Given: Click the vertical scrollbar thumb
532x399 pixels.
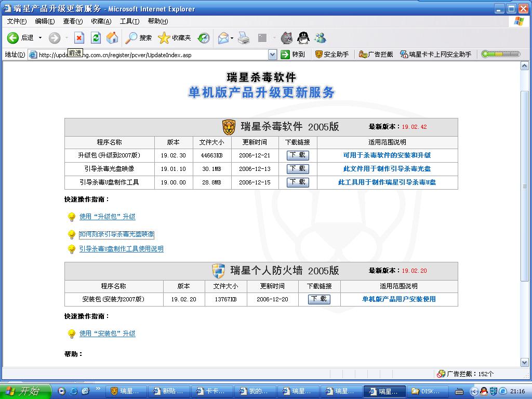Looking at the screenshot, I should [525, 185].
